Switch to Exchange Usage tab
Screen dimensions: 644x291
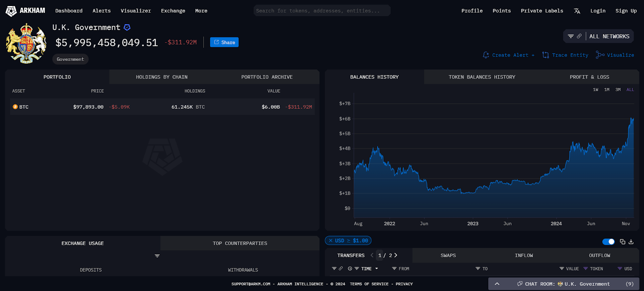coord(83,243)
